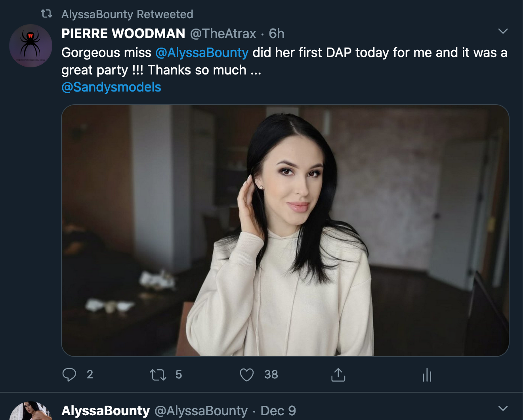
Task: Click the "AlyssaBounty Retweeted" label
Action: pyautogui.click(x=127, y=14)
